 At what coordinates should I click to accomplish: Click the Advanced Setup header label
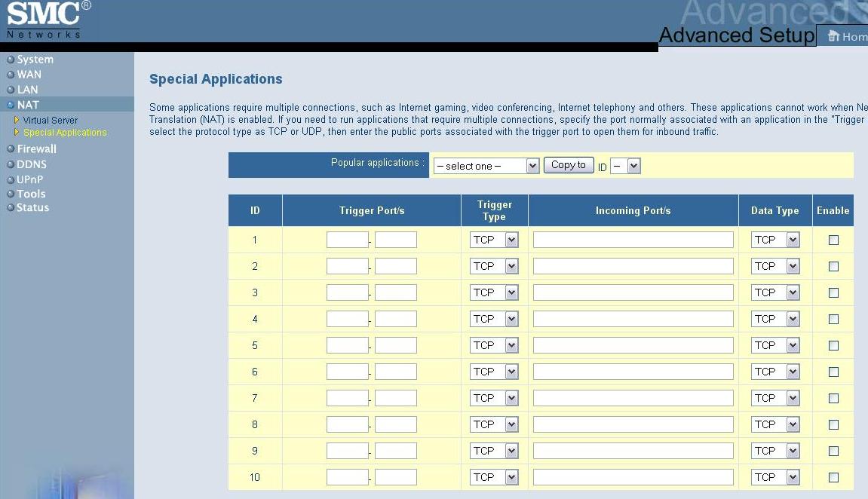[737, 35]
